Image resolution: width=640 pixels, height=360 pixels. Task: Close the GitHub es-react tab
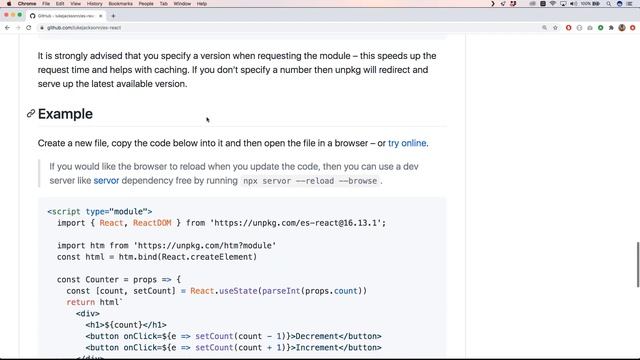pos(101,16)
